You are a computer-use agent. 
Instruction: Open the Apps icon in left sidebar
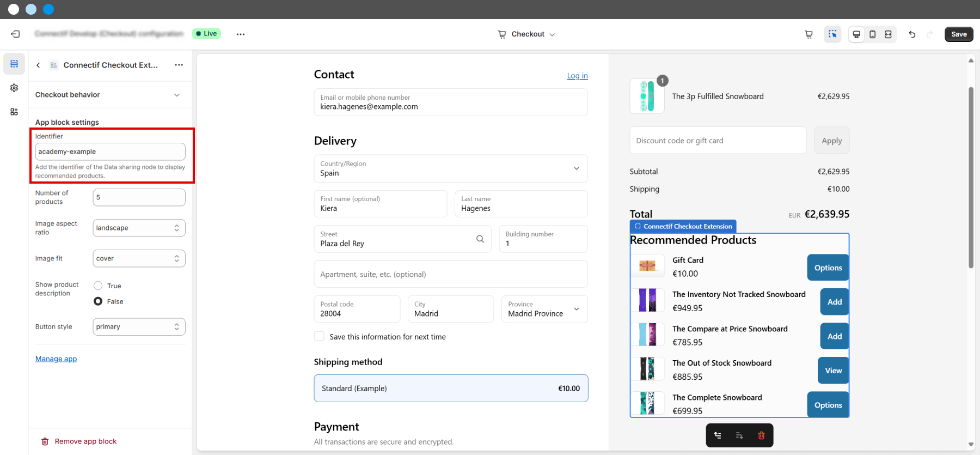(14, 112)
